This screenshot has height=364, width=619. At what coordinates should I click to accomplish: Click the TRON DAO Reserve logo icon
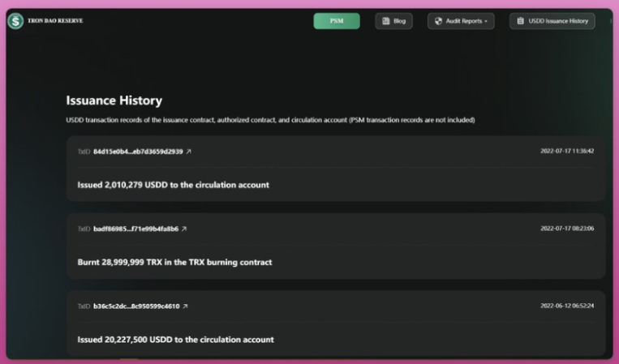click(15, 21)
